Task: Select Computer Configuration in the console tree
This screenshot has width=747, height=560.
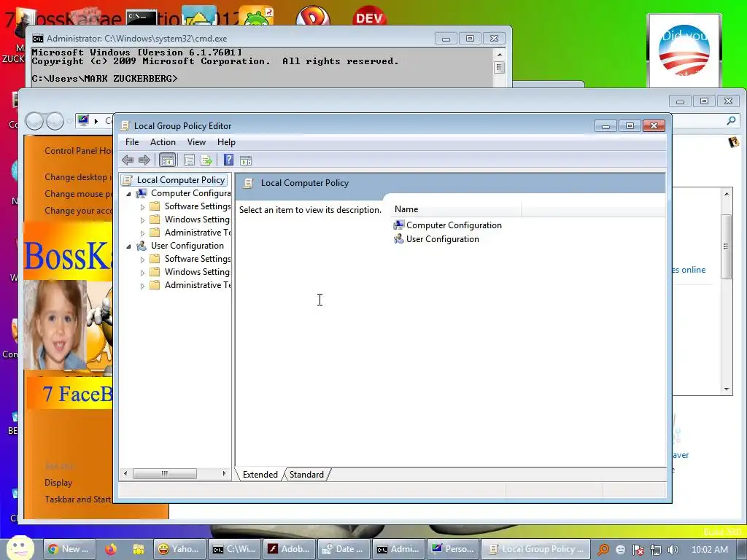Action: 190,193
